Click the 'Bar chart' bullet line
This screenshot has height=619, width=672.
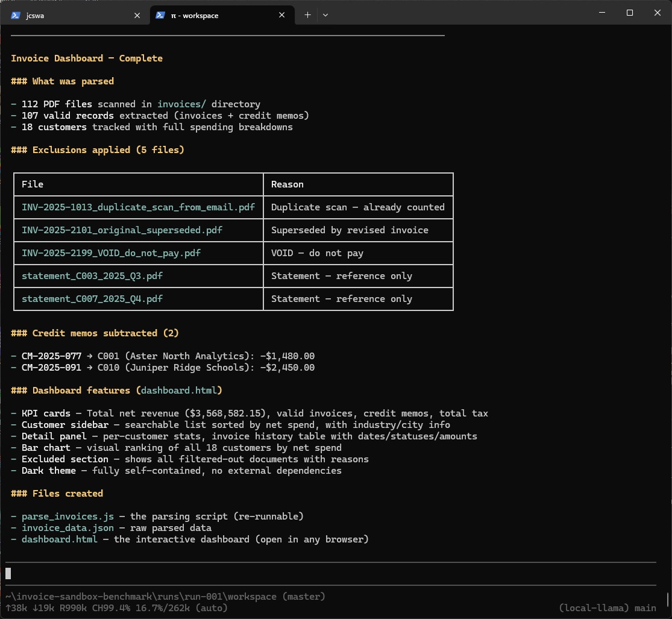176,448
